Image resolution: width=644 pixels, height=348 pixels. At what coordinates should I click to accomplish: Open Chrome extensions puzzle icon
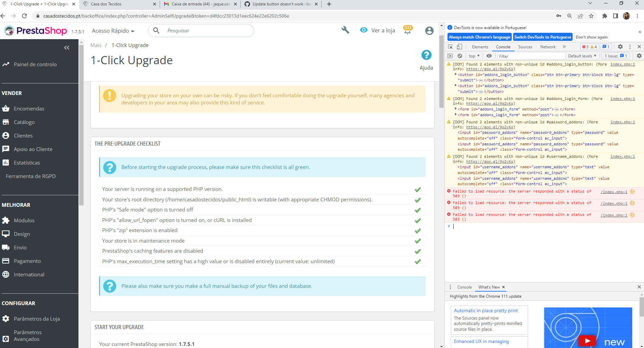605,16
